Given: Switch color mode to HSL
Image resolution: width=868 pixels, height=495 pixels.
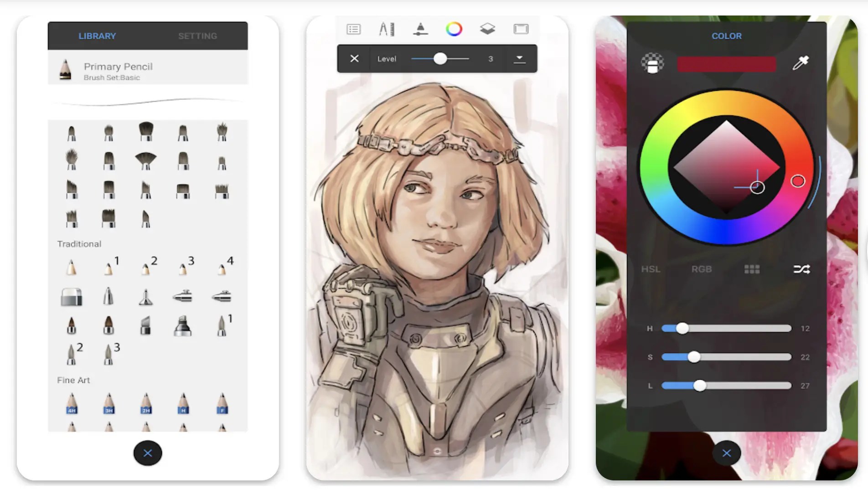Looking at the screenshot, I should click(651, 269).
